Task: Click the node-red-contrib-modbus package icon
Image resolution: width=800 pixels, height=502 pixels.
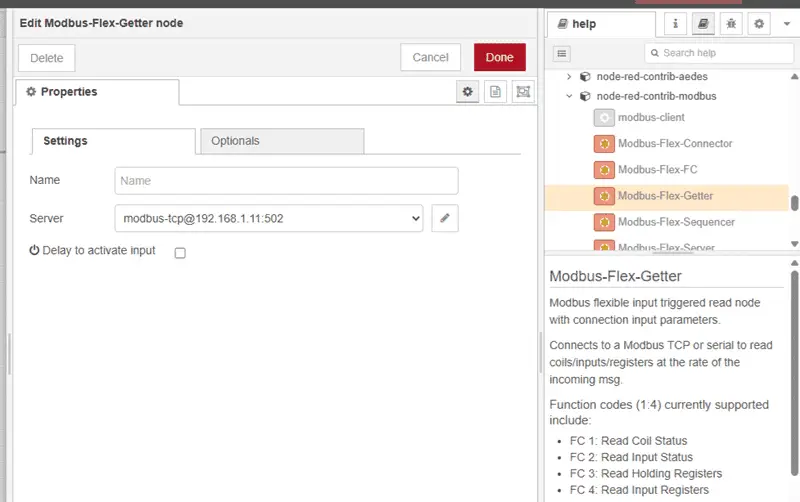Action: [585, 96]
